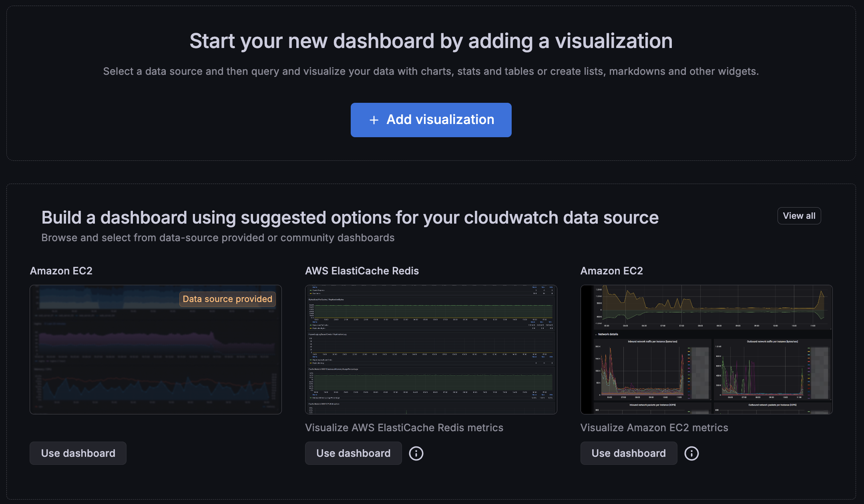The height and width of the screenshot is (504, 864).
Task: Click the info icon next to Amazon EC2 Use dashboard
Action: tap(691, 453)
